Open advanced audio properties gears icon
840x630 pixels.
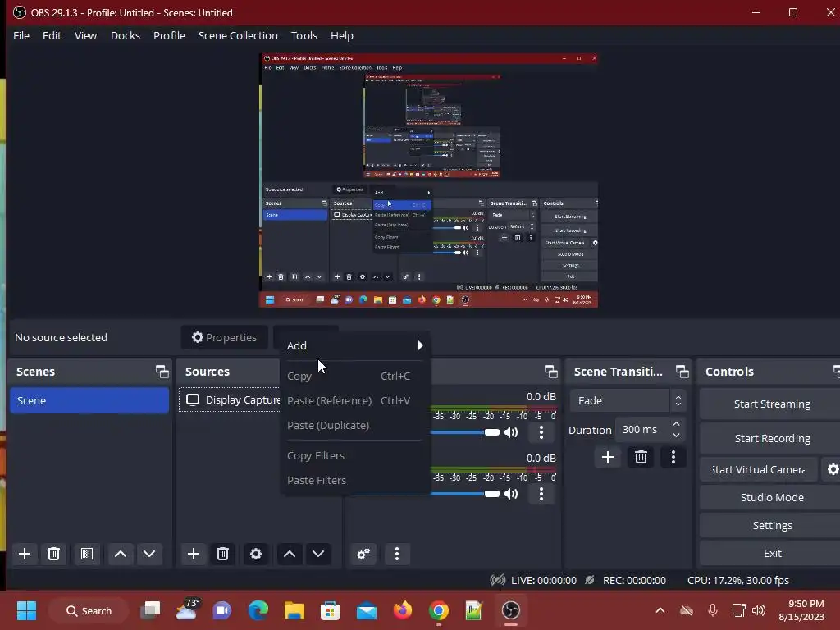pyautogui.click(x=363, y=554)
